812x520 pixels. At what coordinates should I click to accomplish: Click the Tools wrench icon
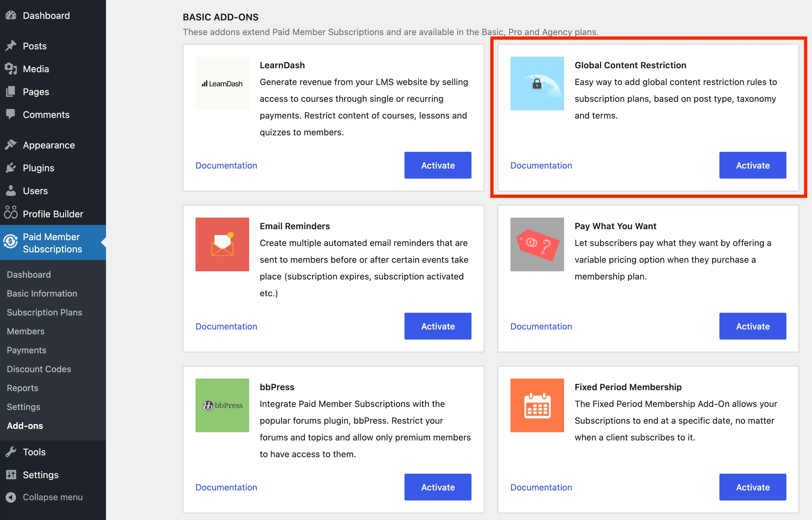pyautogui.click(x=11, y=452)
